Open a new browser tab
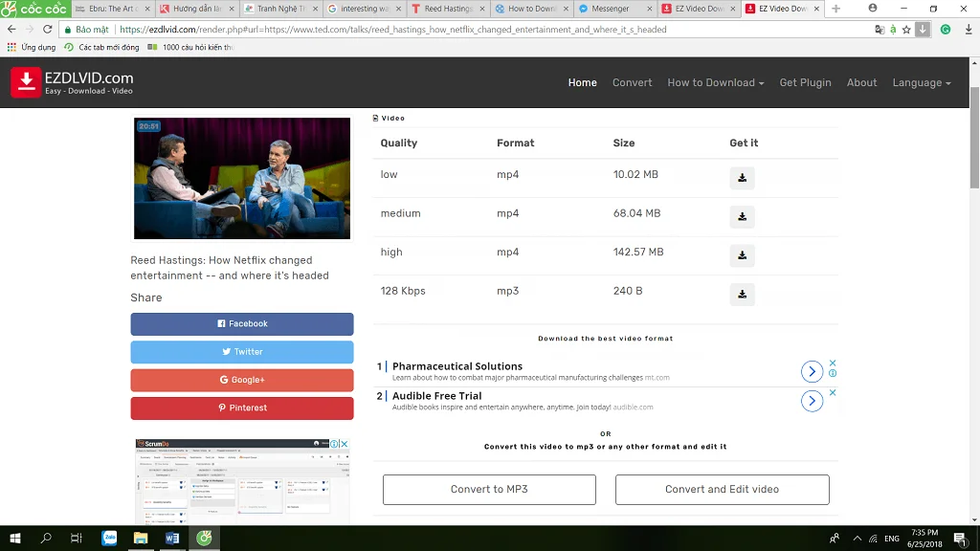980x551 pixels. click(836, 9)
